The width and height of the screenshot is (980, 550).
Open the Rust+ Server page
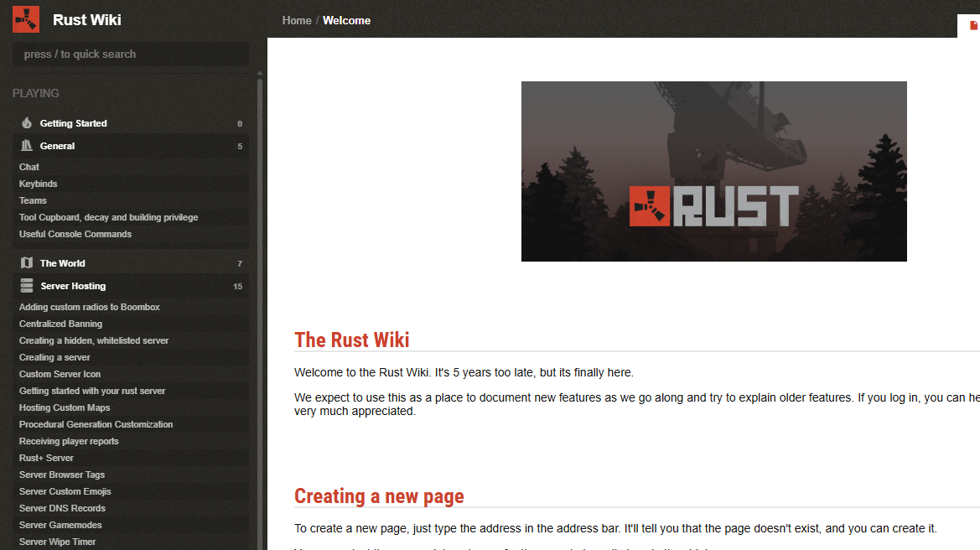(46, 458)
